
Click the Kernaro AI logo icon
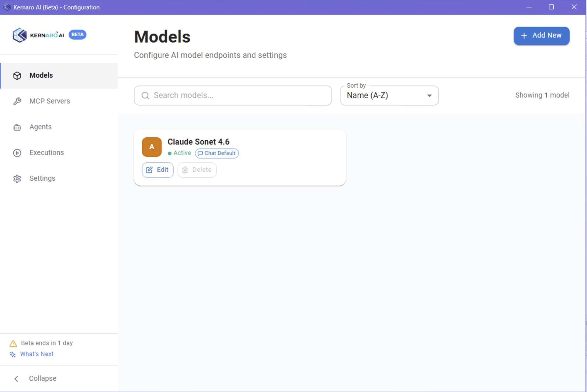(20, 35)
